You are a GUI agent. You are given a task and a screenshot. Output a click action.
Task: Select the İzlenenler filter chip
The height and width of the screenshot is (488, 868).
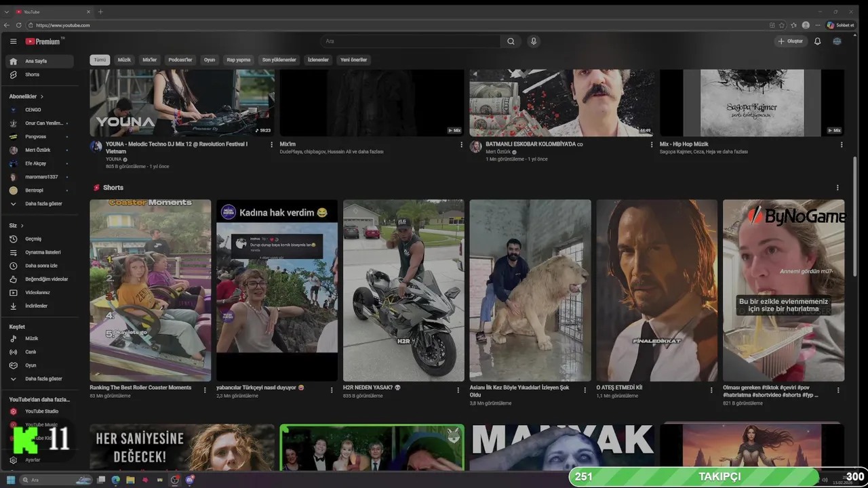(318, 60)
